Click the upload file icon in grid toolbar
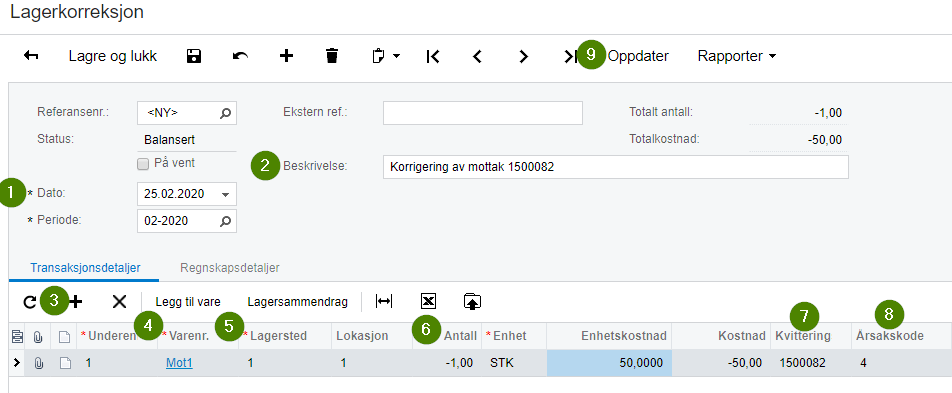This screenshot has width=952, height=393. [472, 301]
